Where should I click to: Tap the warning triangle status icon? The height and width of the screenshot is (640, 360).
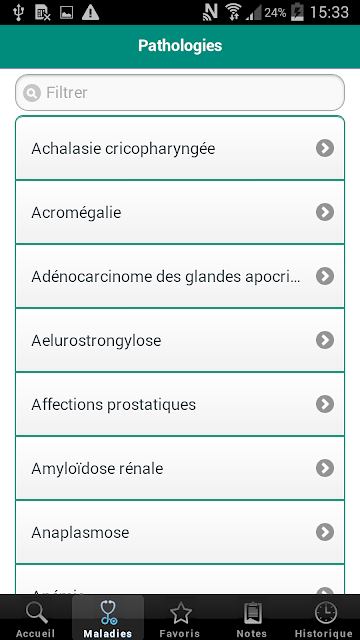90,12
